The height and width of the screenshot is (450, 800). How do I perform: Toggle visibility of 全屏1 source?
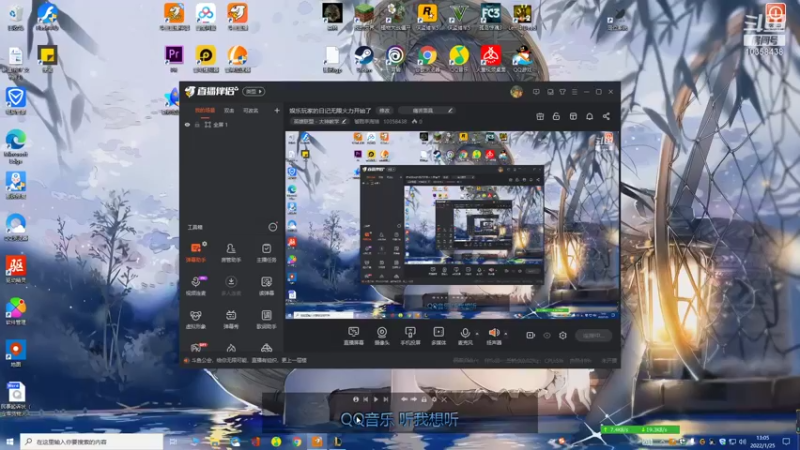pos(187,124)
